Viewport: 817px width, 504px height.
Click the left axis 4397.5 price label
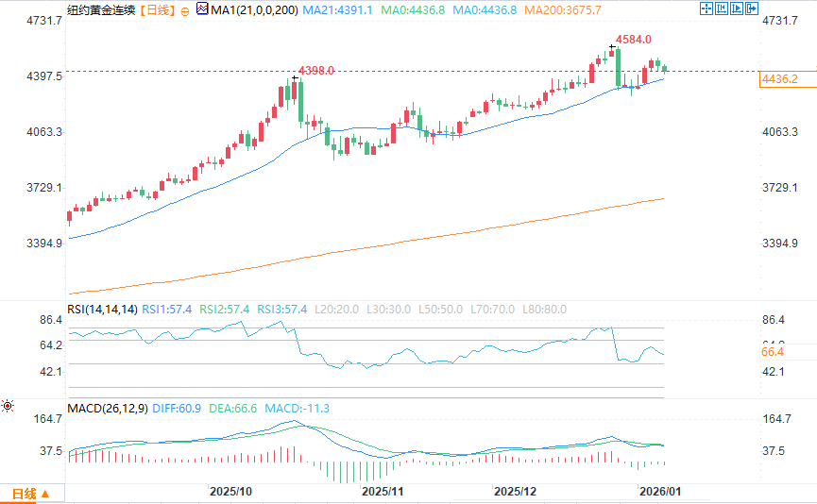pyautogui.click(x=44, y=76)
